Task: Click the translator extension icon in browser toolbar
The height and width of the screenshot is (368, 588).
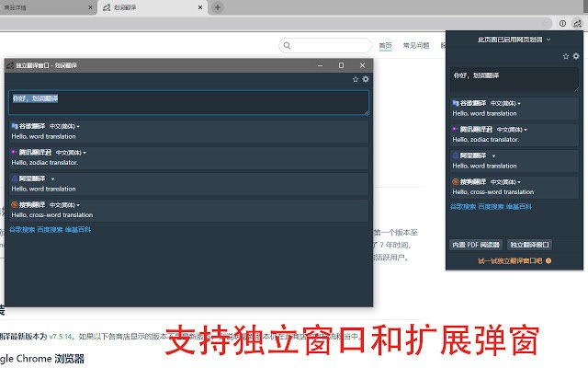Action: (x=578, y=24)
